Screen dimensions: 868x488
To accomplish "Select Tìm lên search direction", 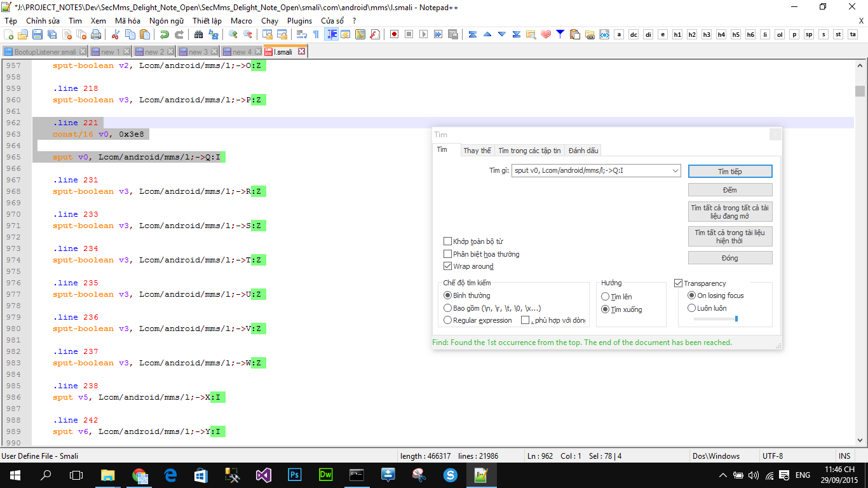I will [x=606, y=296].
